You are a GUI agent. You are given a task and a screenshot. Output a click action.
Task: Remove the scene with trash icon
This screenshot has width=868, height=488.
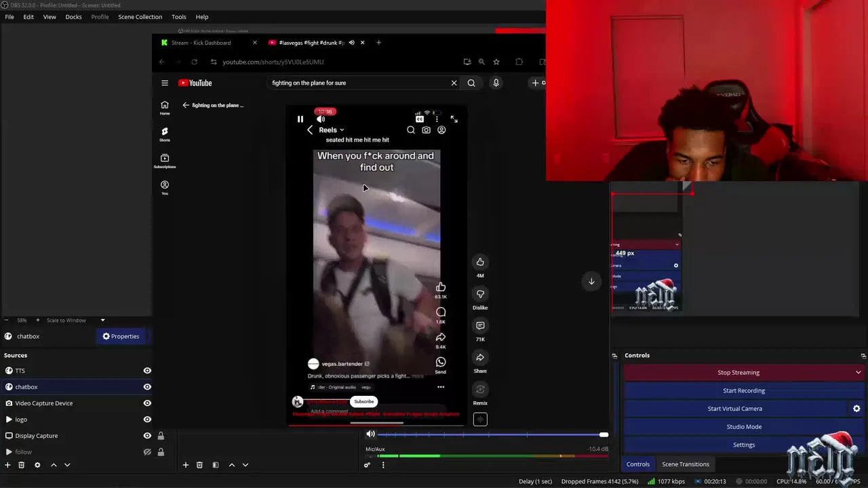tap(199, 465)
